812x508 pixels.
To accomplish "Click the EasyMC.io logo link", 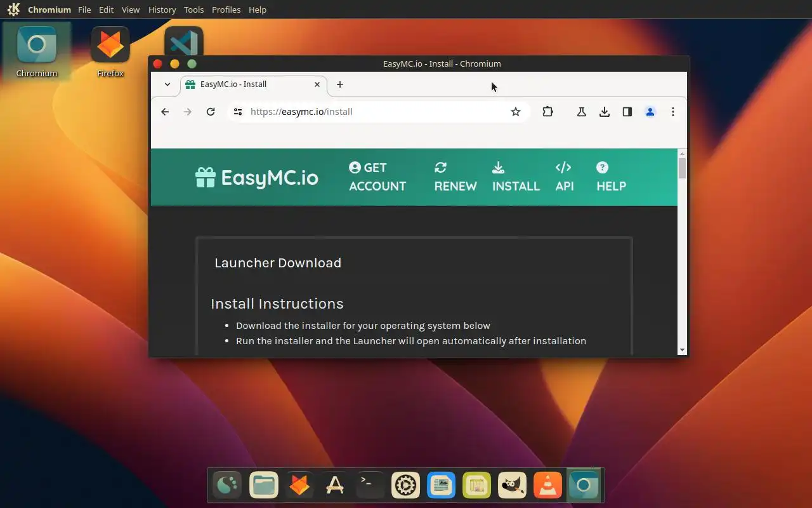I will click(257, 178).
